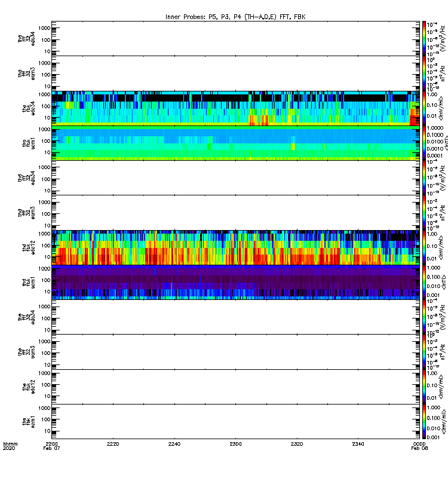The width and height of the screenshot is (448, 478).
Task: Click the 'tha fbk edc34' panel label
Action: (29, 108)
